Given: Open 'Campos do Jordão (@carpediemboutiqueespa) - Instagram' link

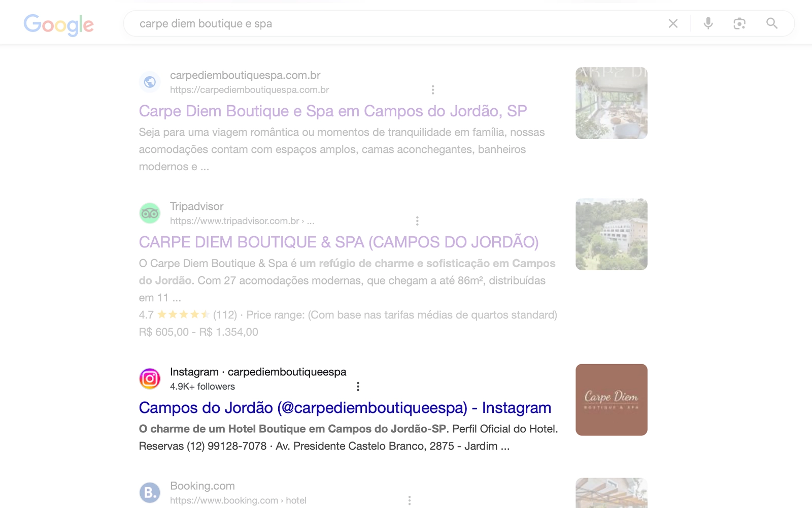Looking at the screenshot, I should coord(345,408).
